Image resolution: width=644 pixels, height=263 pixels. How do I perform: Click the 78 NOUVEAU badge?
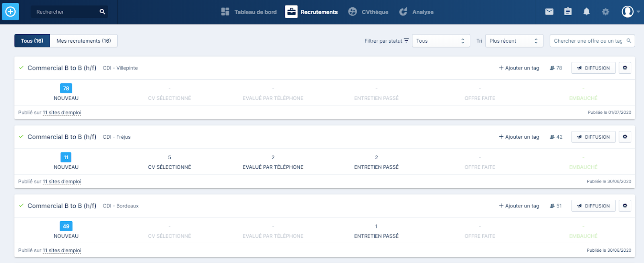pos(66,88)
